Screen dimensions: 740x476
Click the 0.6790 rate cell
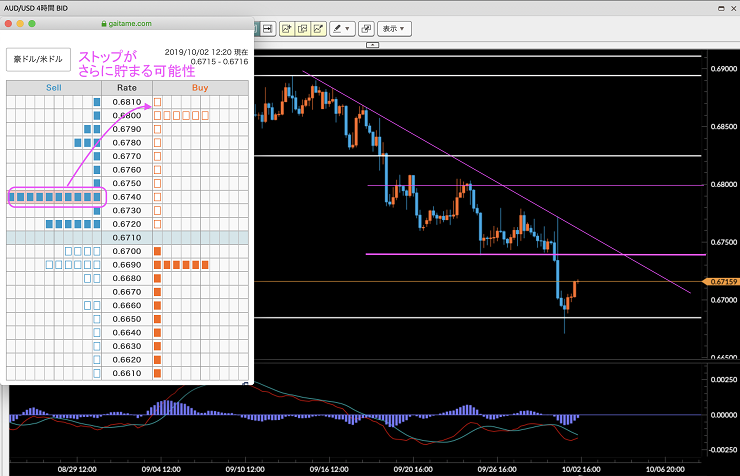(127, 129)
